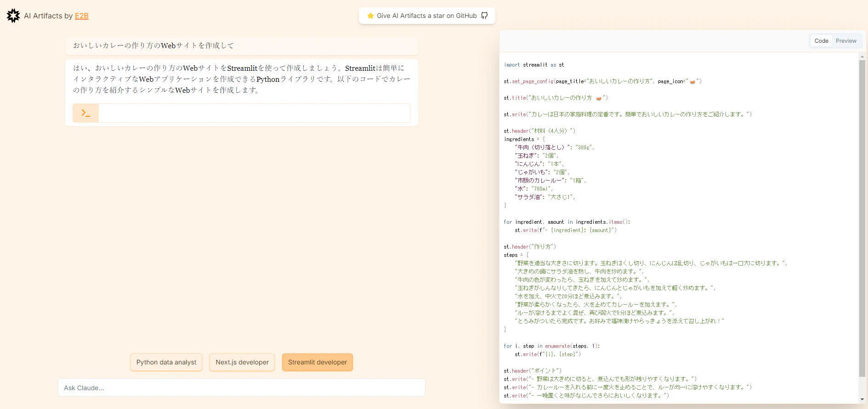Click the 'st.header("材料（4人分）")' code line
868x409 pixels.
(x=539, y=131)
